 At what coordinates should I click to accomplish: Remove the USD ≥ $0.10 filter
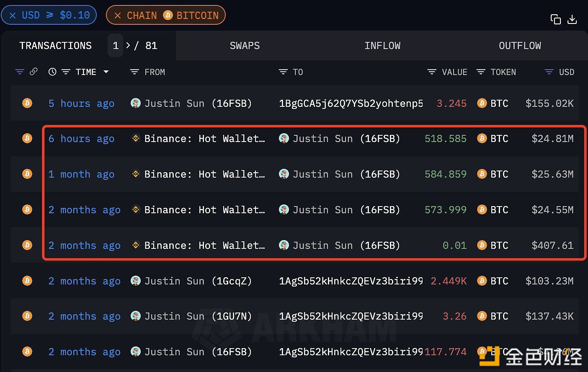click(13, 15)
